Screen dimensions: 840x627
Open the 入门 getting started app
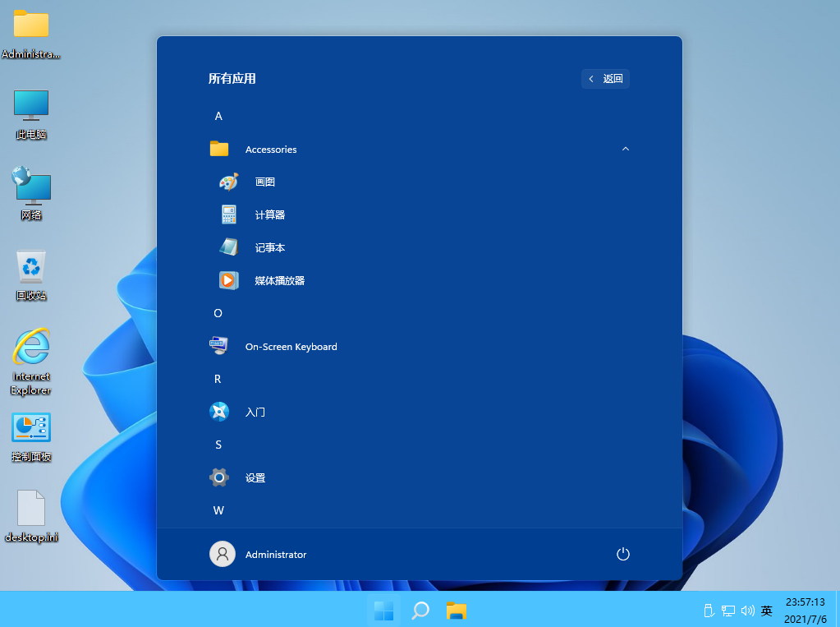tap(255, 412)
